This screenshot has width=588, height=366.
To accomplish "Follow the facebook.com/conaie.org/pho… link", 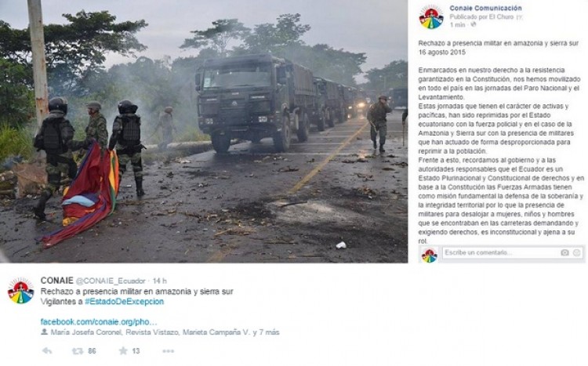I will (99, 322).
